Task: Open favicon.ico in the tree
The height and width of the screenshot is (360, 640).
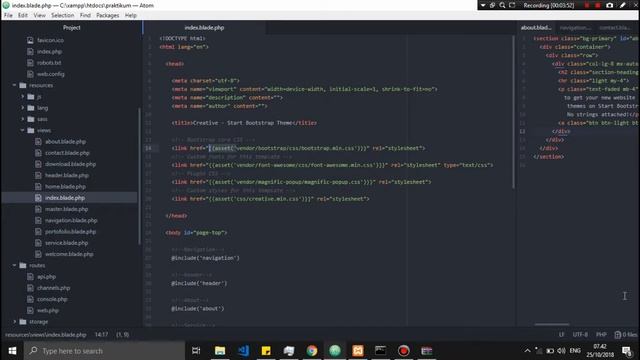Action: tap(50, 40)
